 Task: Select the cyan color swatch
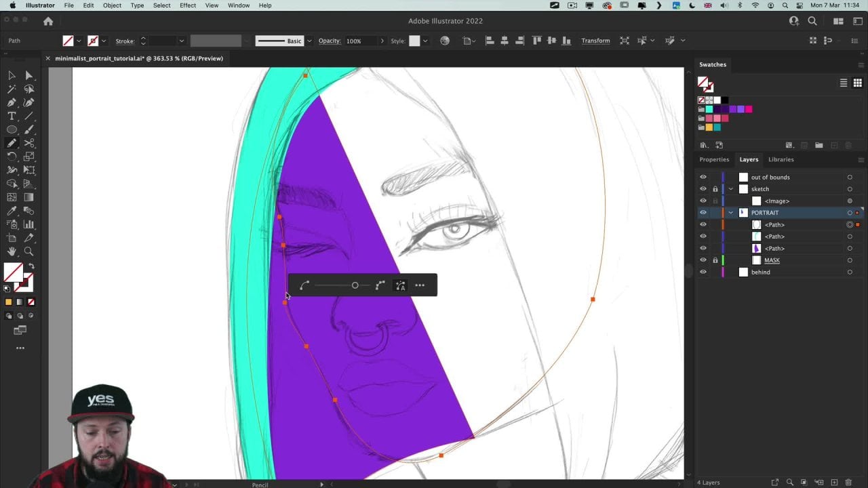tap(709, 109)
